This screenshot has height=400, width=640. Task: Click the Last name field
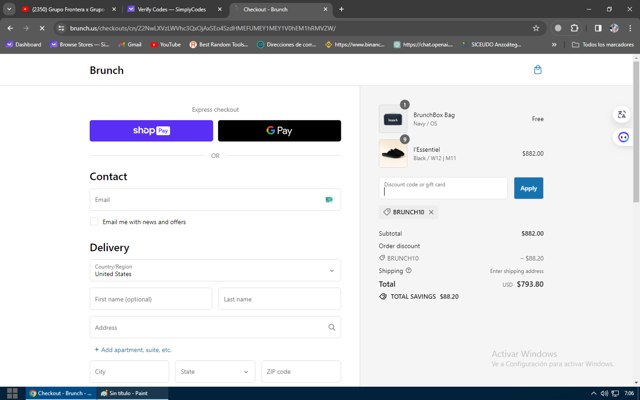coord(280,299)
